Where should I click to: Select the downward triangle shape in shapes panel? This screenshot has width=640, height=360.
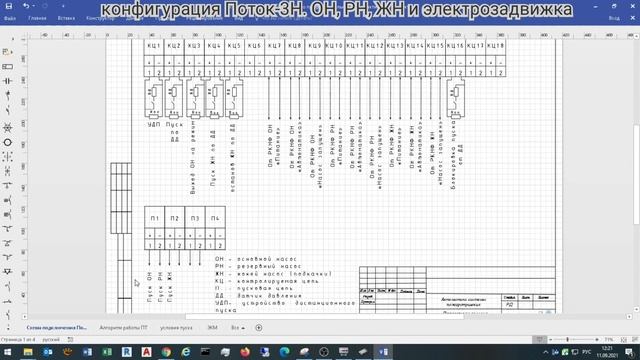tap(7, 271)
